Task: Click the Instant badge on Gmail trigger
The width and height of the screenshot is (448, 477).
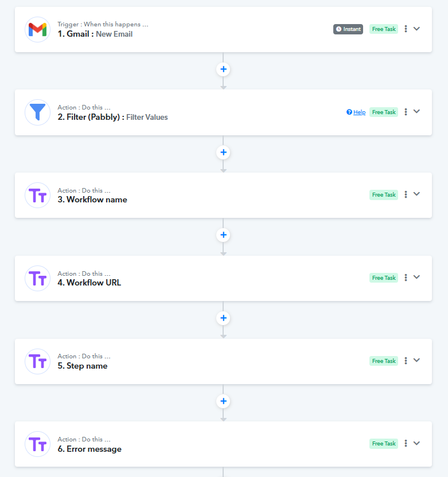Action: 348,29
